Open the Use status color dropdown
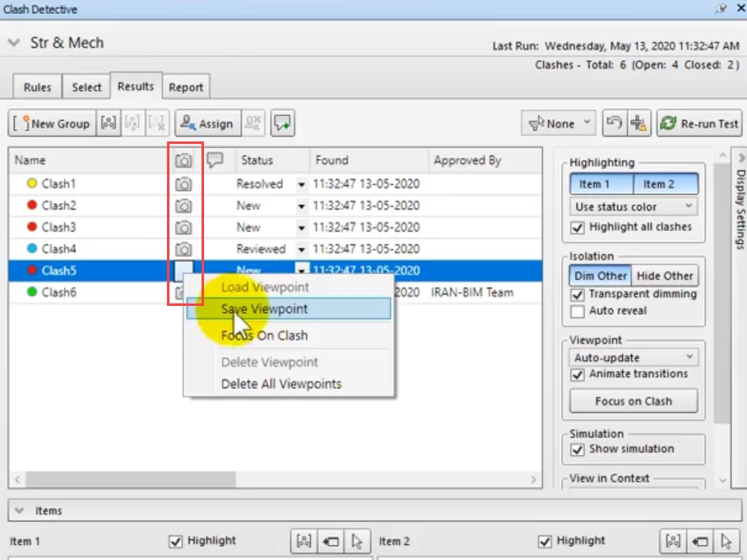Viewport: 747px width, 560px height. coord(633,206)
